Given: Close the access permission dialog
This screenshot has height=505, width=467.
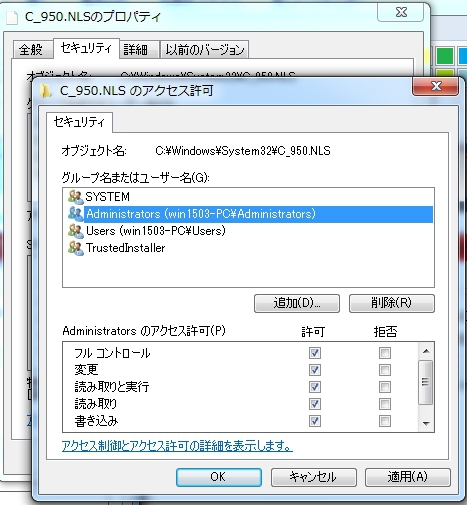Looking at the screenshot, I should 435,86.
